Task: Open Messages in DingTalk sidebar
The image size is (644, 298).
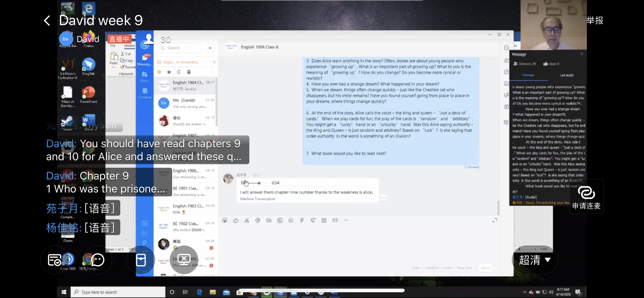Action: tap(145, 59)
